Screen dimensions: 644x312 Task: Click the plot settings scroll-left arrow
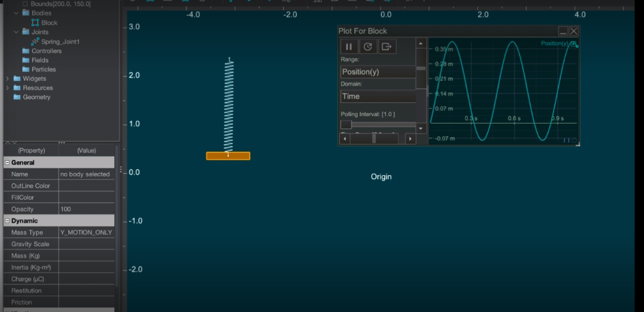[344, 139]
